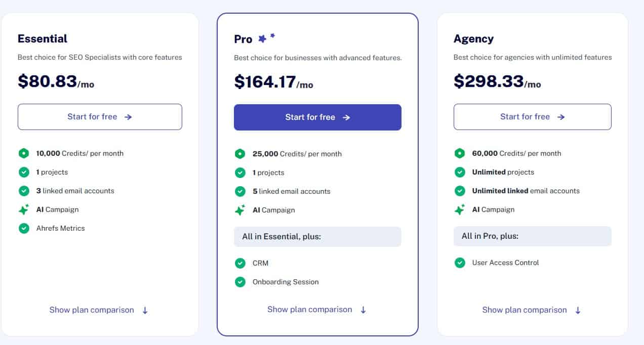644x345 pixels.
Task: Click the checkmark beside User Access Control
Action: (460, 263)
